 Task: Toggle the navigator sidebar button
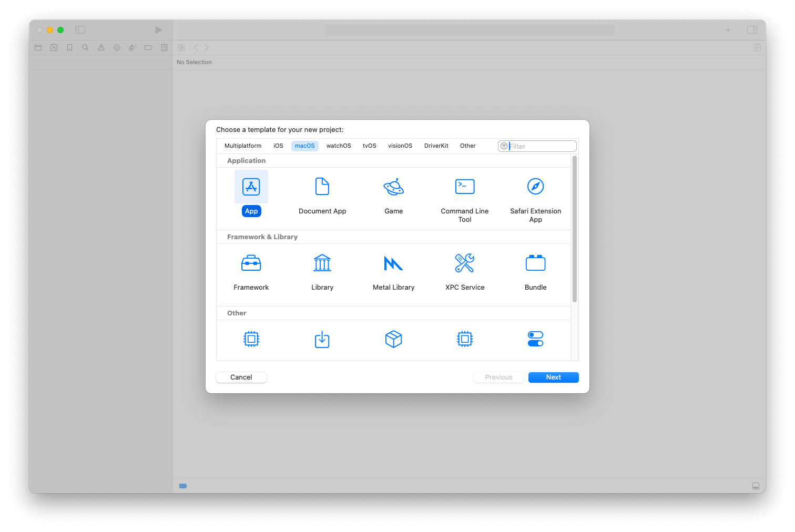(x=80, y=30)
